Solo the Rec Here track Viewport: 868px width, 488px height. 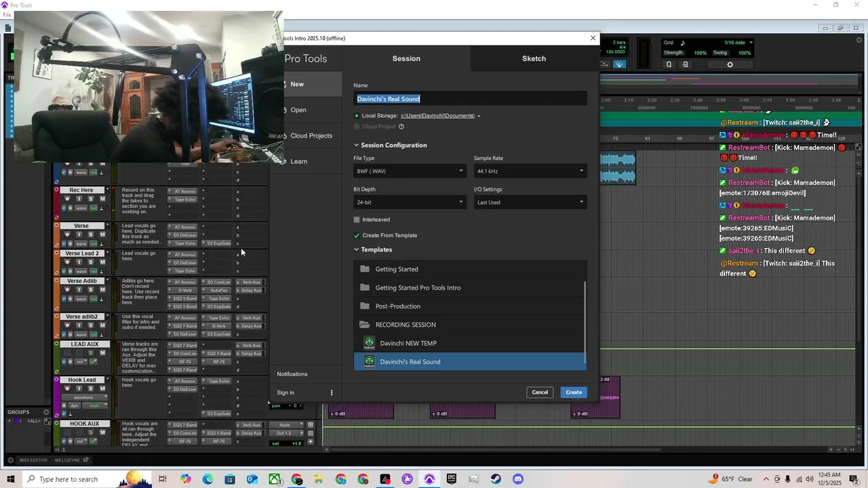tap(91, 199)
